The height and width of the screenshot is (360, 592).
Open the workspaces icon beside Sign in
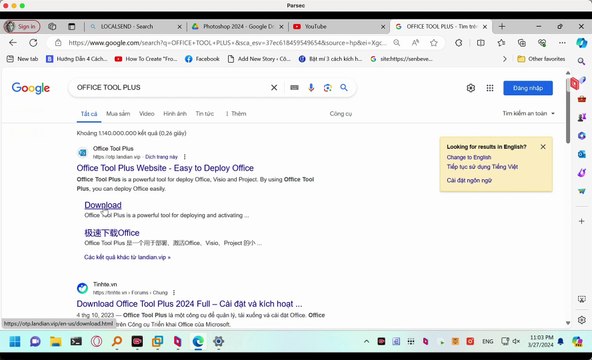point(52,26)
